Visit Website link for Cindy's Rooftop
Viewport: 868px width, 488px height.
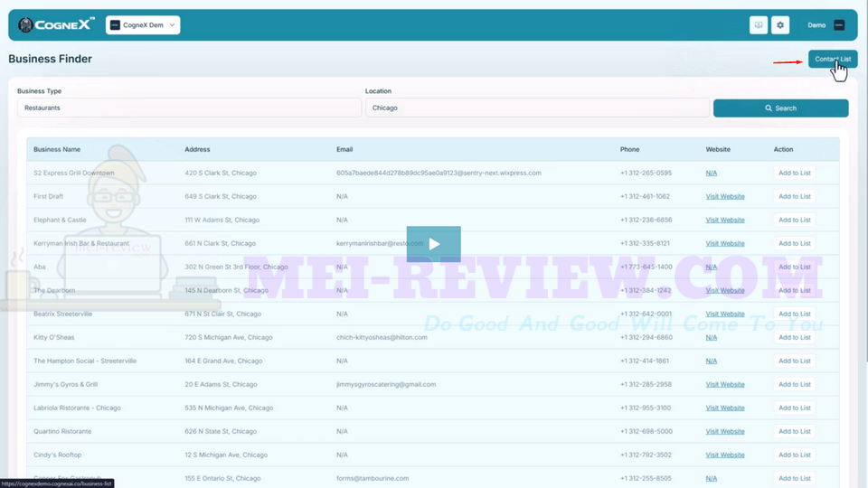724,455
